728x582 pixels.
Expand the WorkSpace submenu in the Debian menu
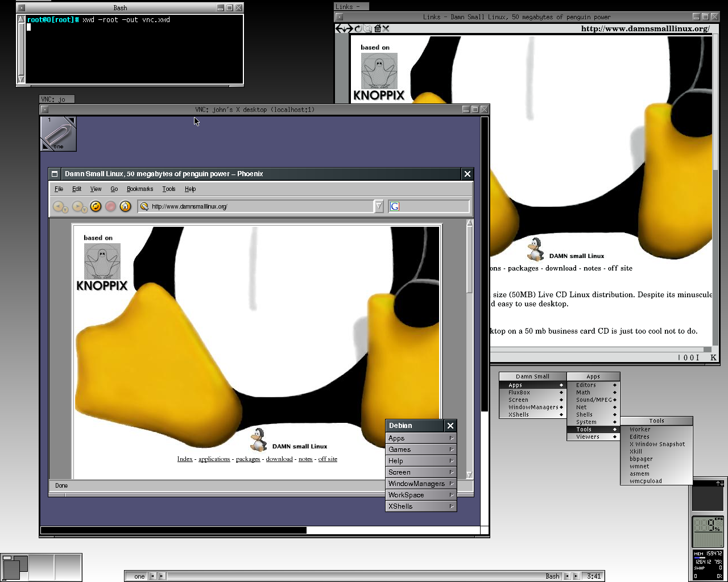421,495
